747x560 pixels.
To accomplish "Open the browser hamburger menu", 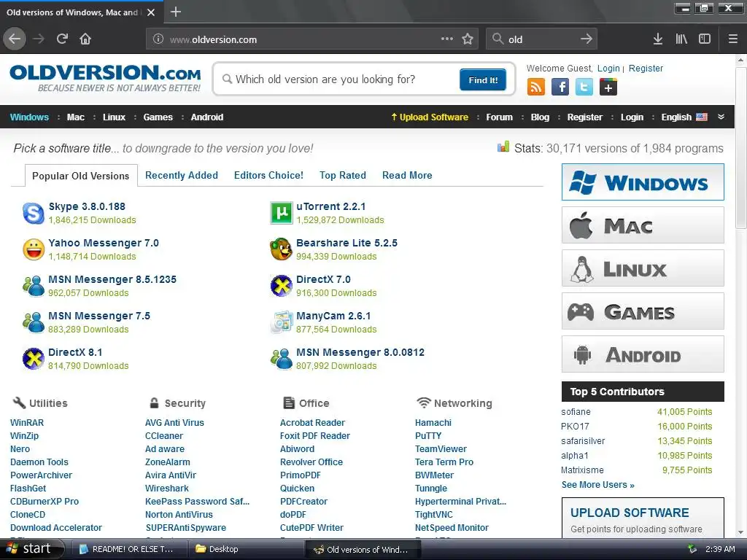I will tap(732, 39).
